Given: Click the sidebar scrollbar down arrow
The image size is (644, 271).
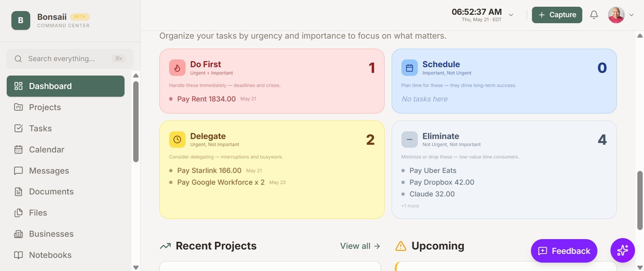Looking at the screenshot, I should (x=136, y=267).
